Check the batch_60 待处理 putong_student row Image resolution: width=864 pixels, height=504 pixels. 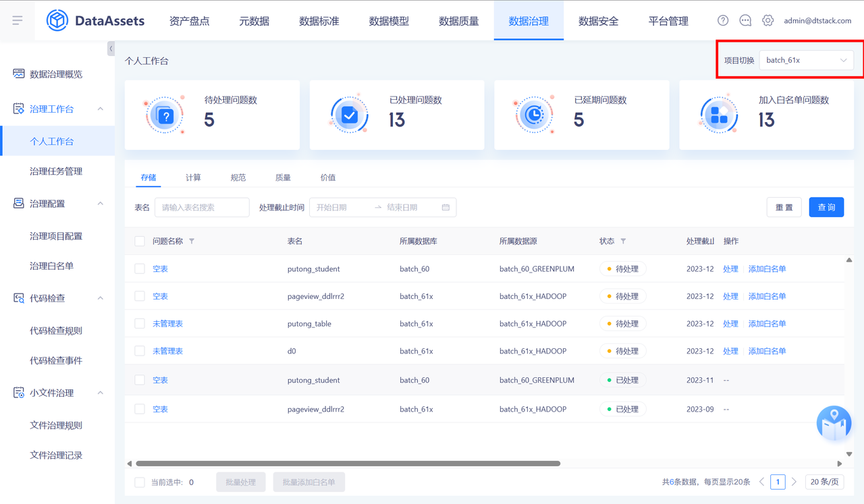tap(140, 269)
